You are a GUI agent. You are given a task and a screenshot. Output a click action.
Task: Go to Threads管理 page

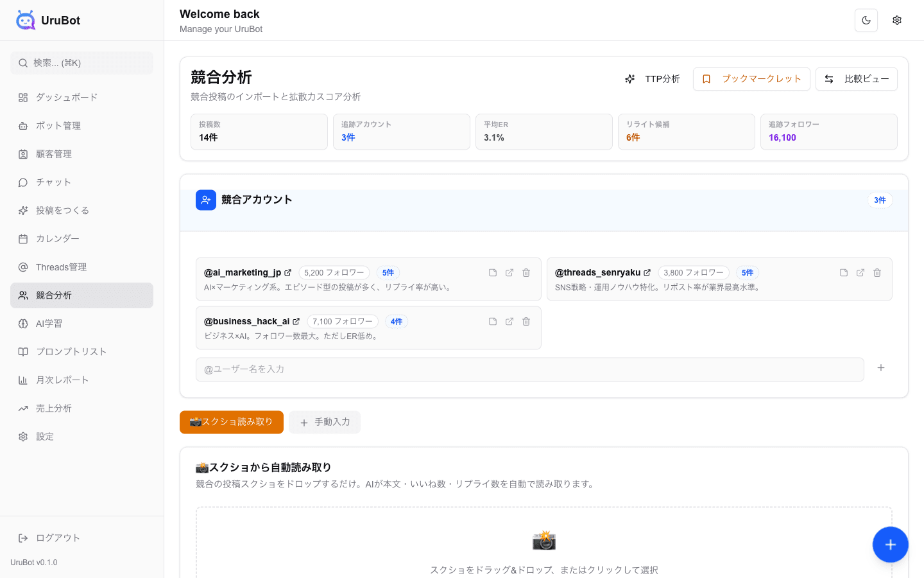click(81, 267)
